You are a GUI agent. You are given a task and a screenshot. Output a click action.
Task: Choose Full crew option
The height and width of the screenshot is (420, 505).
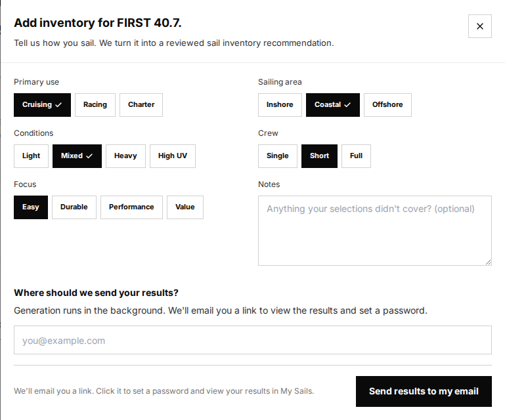tap(356, 156)
